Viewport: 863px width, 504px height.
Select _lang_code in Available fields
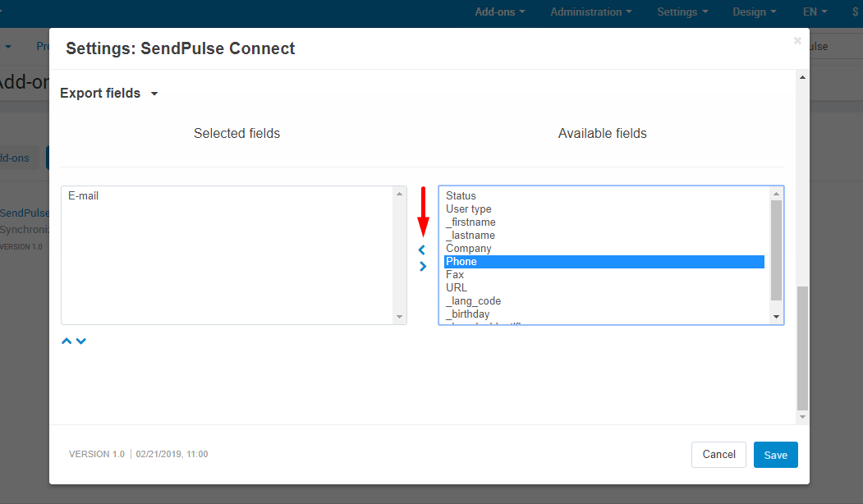click(604, 301)
